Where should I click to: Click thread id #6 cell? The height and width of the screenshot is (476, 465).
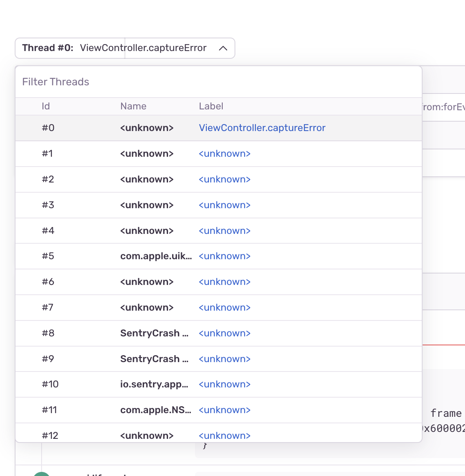[48, 282]
